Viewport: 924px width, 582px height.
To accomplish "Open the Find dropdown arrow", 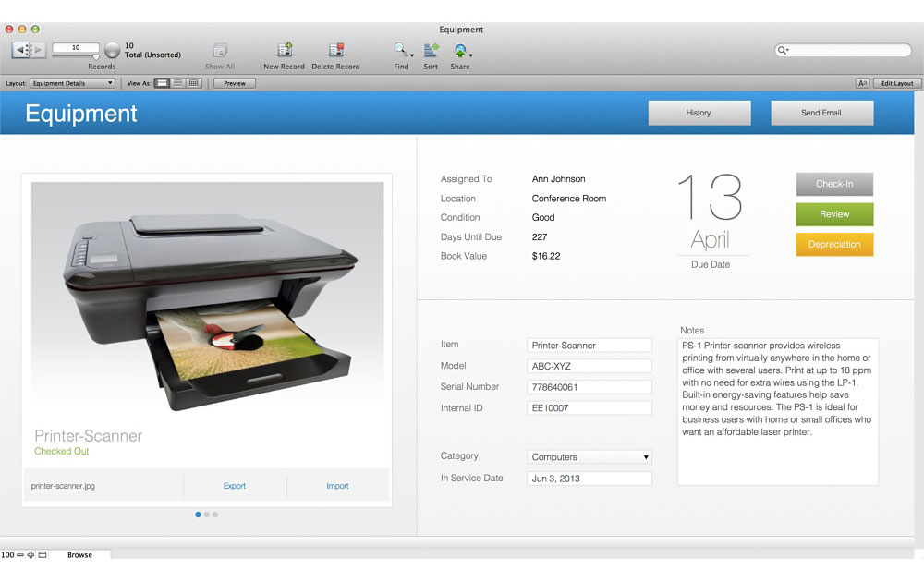I will (x=411, y=55).
